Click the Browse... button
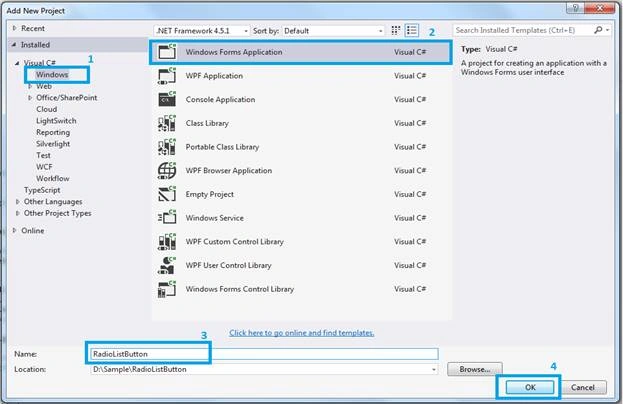Image resolution: width=623 pixels, height=404 pixels. pos(475,369)
